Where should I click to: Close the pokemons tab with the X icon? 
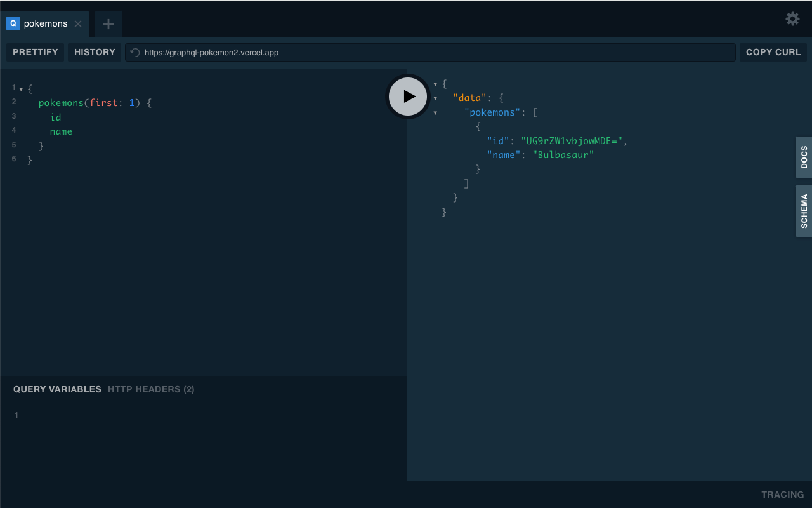[x=78, y=24]
